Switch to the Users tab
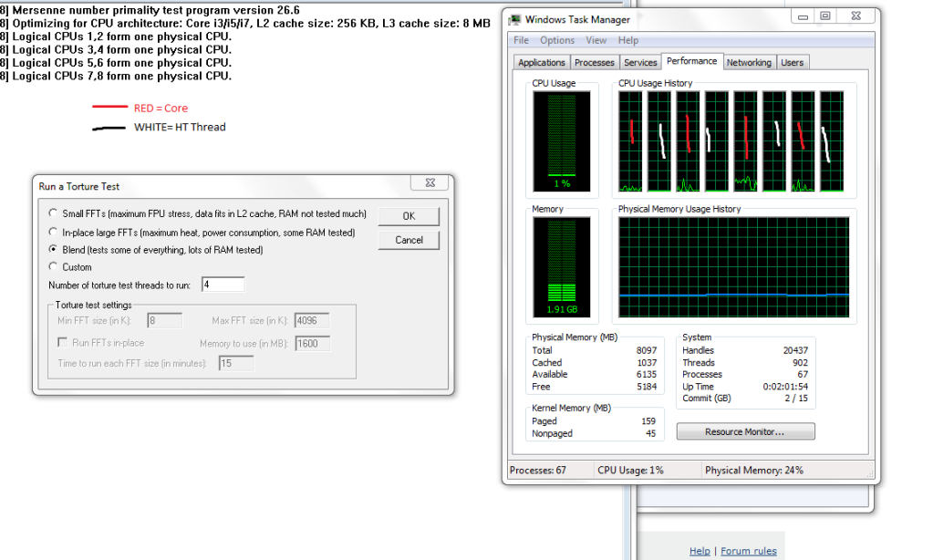Screen dimensions: 933x560 792,63
